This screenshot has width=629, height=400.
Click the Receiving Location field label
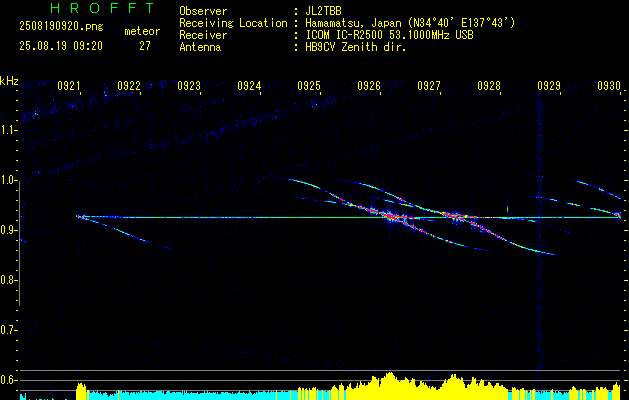(233, 23)
